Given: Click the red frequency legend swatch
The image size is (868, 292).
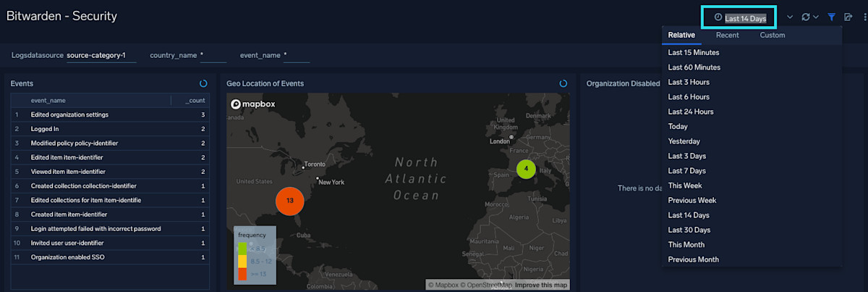Looking at the screenshot, I should [243, 273].
